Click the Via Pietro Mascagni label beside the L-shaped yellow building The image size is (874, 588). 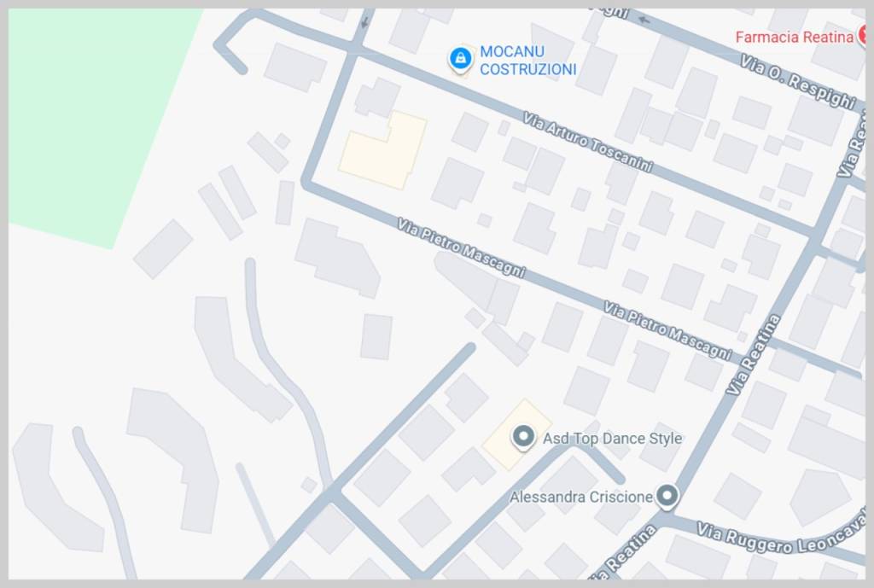461,247
